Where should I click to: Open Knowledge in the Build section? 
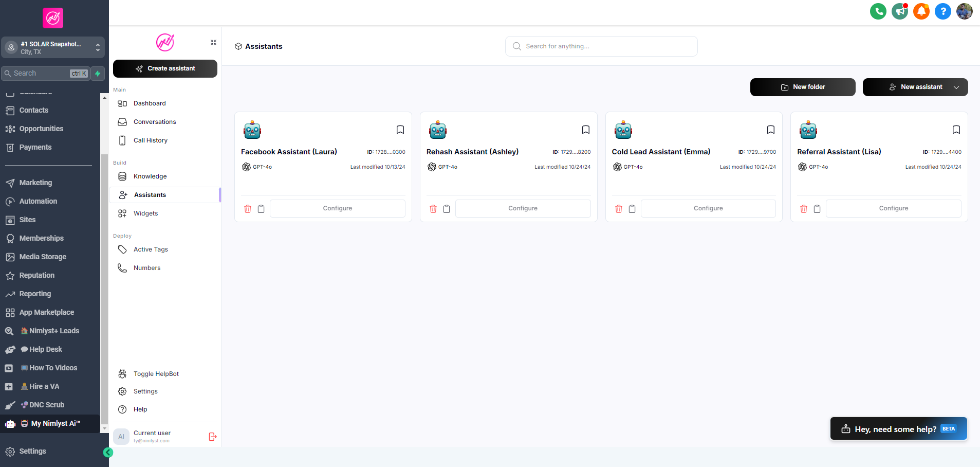pos(150,176)
